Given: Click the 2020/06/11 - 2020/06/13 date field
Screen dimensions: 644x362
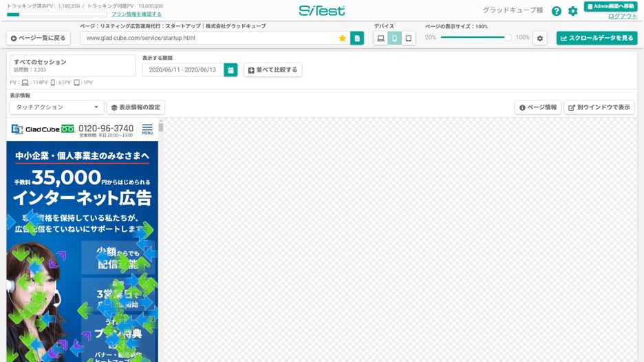Looking at the screenshot, I should [182, 70].
